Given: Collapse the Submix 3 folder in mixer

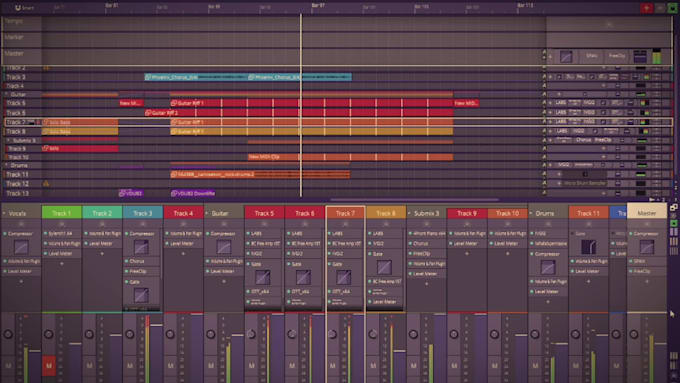Looking at the screenshot, I should point(409,213).
